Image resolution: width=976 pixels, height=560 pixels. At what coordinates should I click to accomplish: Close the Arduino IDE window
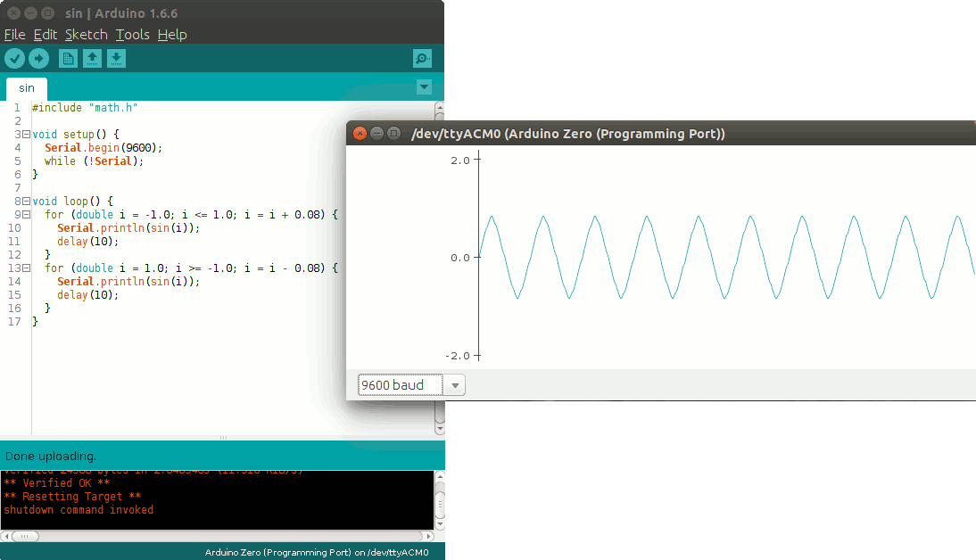[x=13, y=13]
